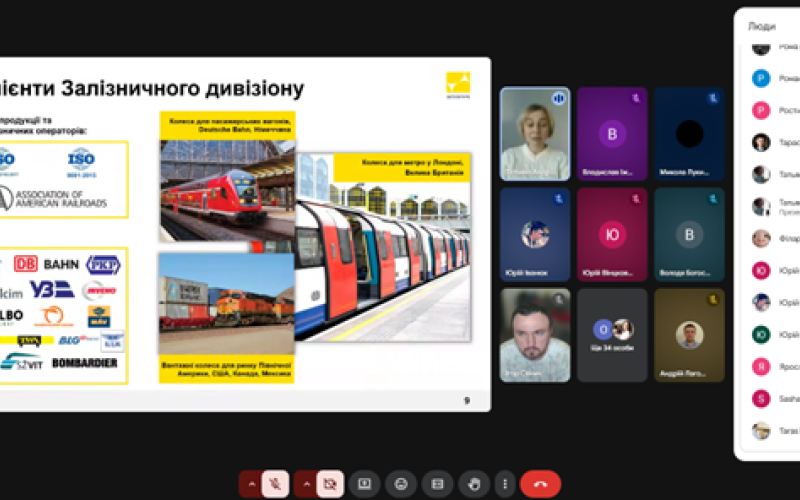Viewport: 800px width, 500px height.
Task: Expand video settings arrow beside camera
Action: point(305,484)
